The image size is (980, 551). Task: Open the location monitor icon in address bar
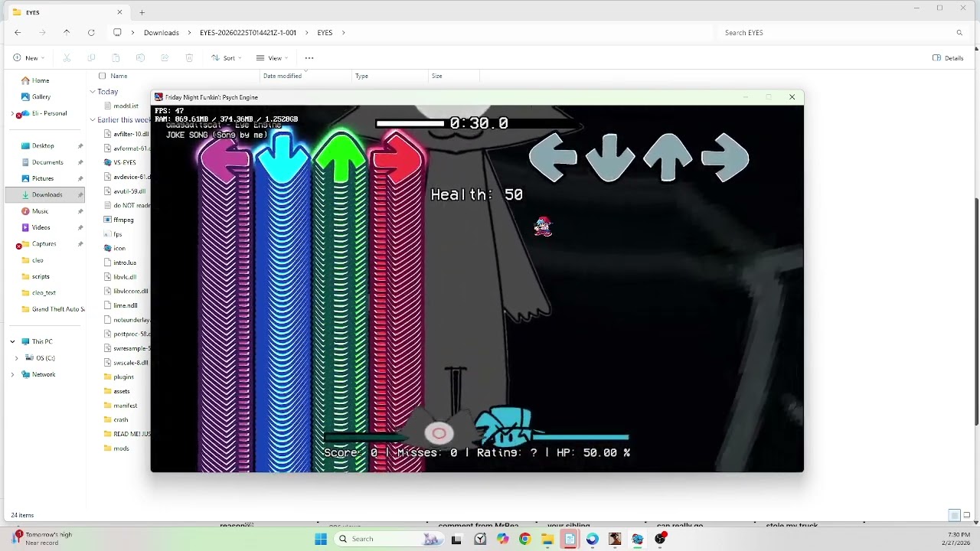pos(117,33)
